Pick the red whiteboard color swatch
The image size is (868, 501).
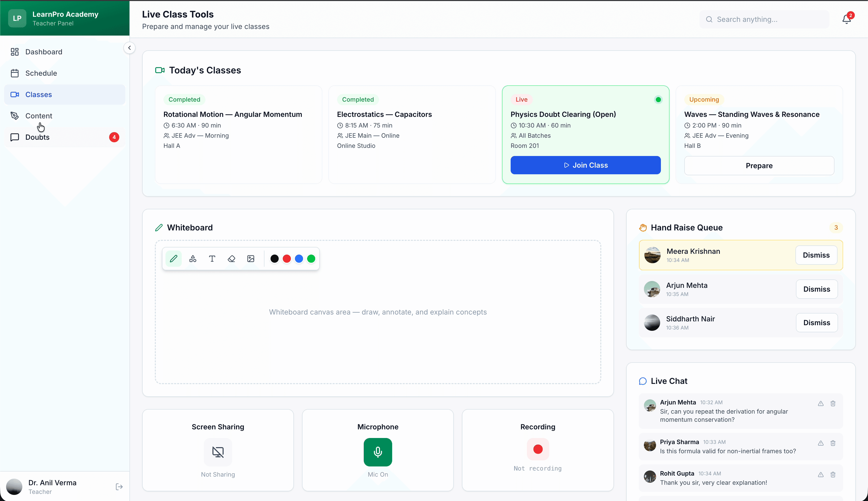point(287,258)
